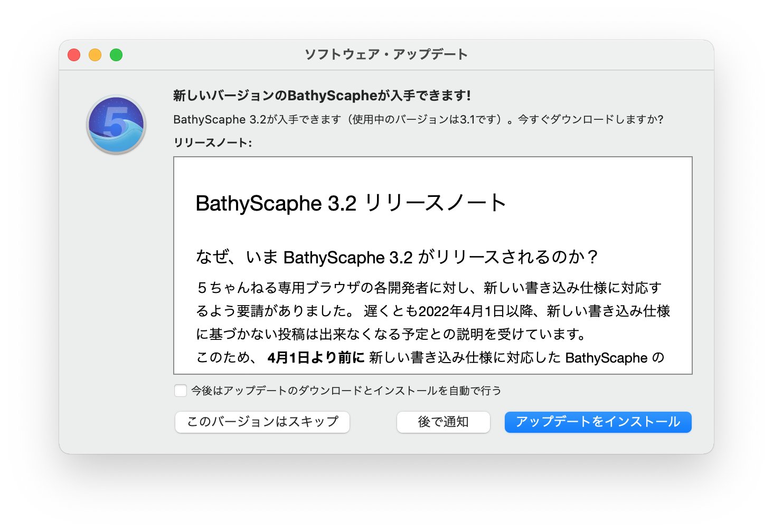Image resolution: width=773 pixels, height=532 pixels.
Task: Click the リリースノート: label
Action: [213, 142]
